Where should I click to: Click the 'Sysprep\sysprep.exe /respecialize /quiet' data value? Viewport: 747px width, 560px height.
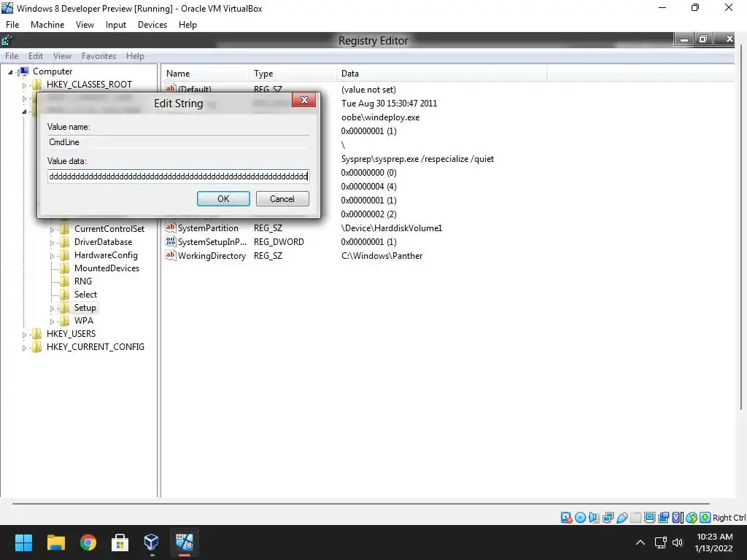click(x=417, y=158)
